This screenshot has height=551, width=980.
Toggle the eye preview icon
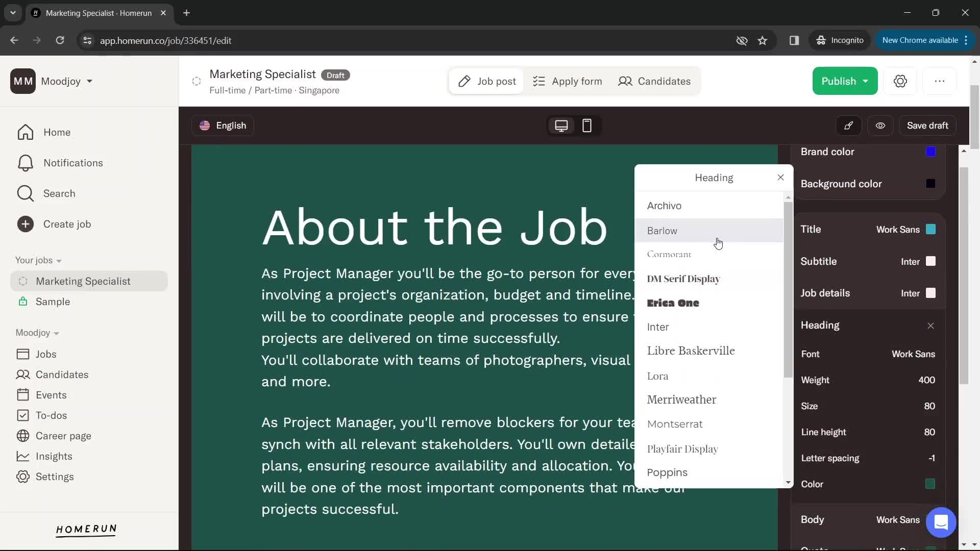[880, 125]
